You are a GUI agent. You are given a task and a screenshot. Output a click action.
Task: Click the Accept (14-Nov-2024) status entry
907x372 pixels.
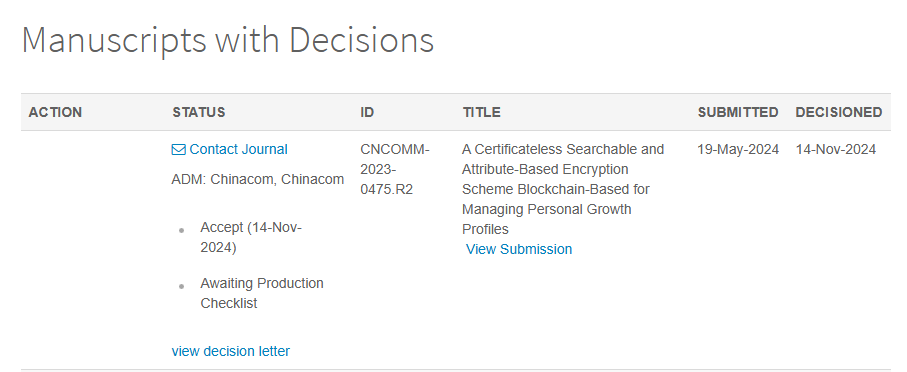[x=251, y=238]
